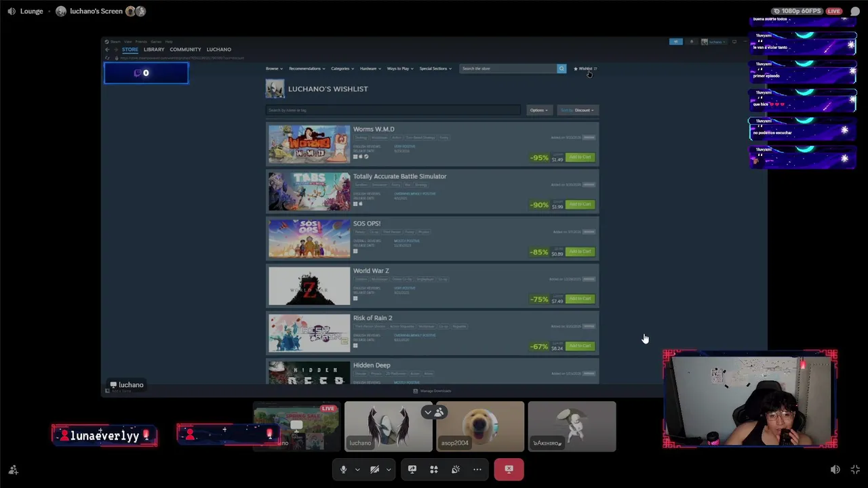Open the Categories dropdown
This screenshot has width=868, height=488.
(x=342, y=68)
